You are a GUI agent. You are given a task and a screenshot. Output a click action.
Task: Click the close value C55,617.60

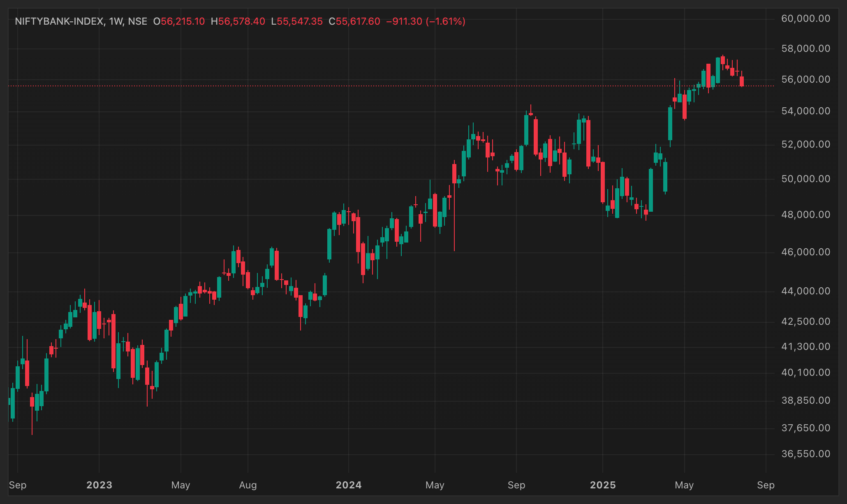(354, 21)
